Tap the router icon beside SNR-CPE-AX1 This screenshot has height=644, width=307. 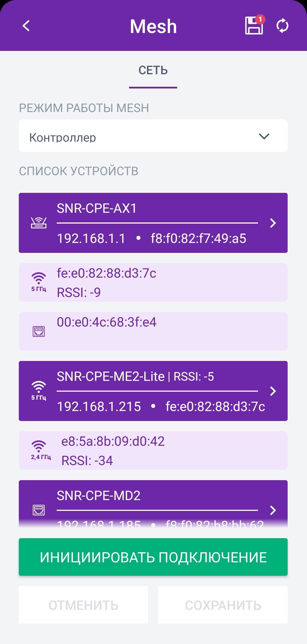[39, 223]
